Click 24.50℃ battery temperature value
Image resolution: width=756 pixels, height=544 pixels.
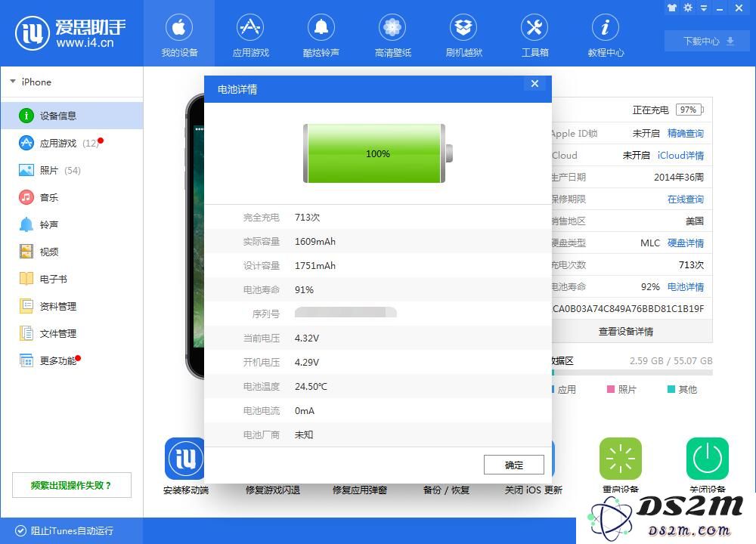(x=311, y=386)
